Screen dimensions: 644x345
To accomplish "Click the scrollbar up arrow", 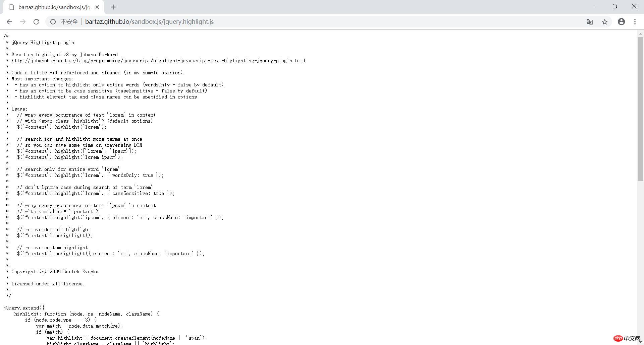I will coord(641,33).
